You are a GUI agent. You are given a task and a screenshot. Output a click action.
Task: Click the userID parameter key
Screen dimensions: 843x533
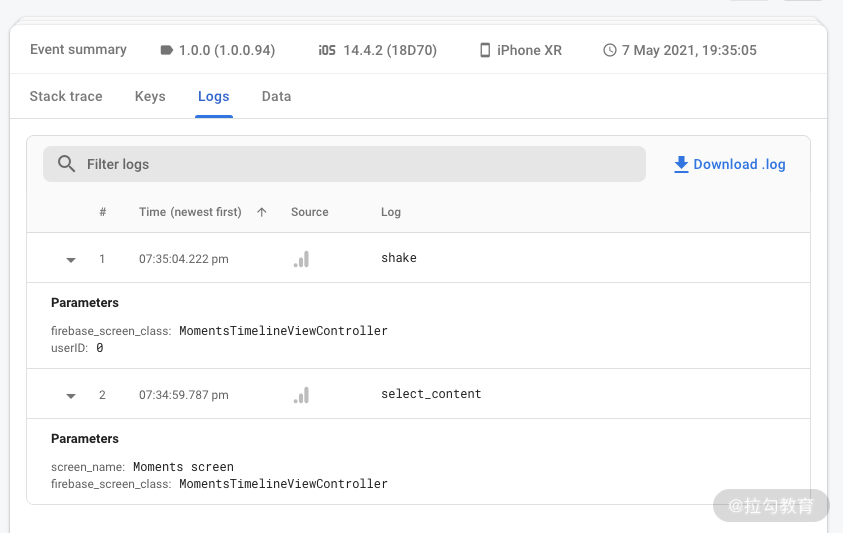pyautogui.click(x=69, y=348)
